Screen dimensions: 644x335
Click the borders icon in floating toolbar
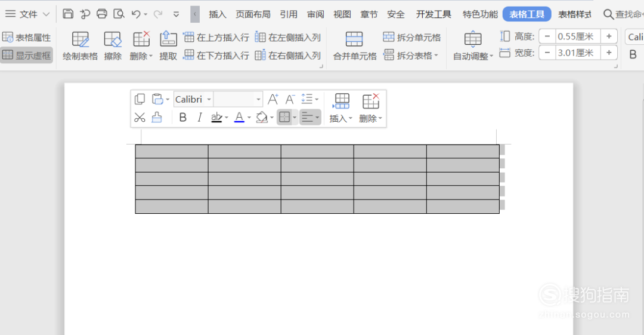tap(284, 117)
